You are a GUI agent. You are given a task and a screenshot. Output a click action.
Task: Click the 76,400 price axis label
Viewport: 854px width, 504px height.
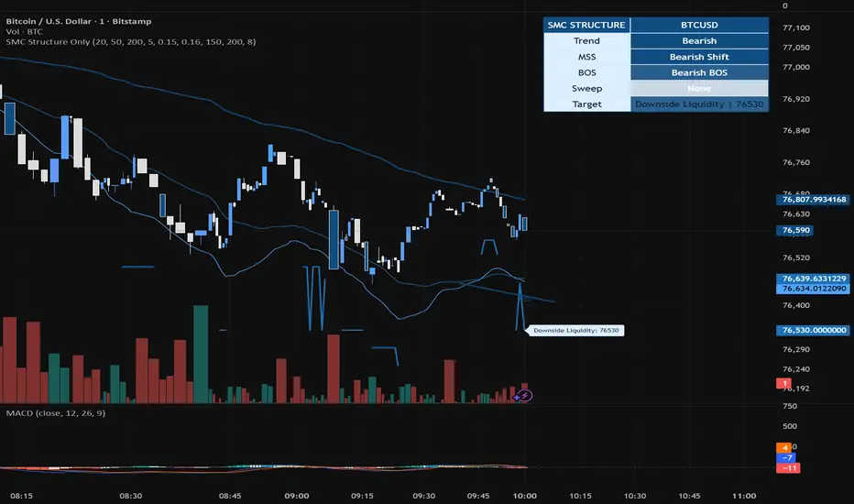pyautogui.click(x=795, y=305)
